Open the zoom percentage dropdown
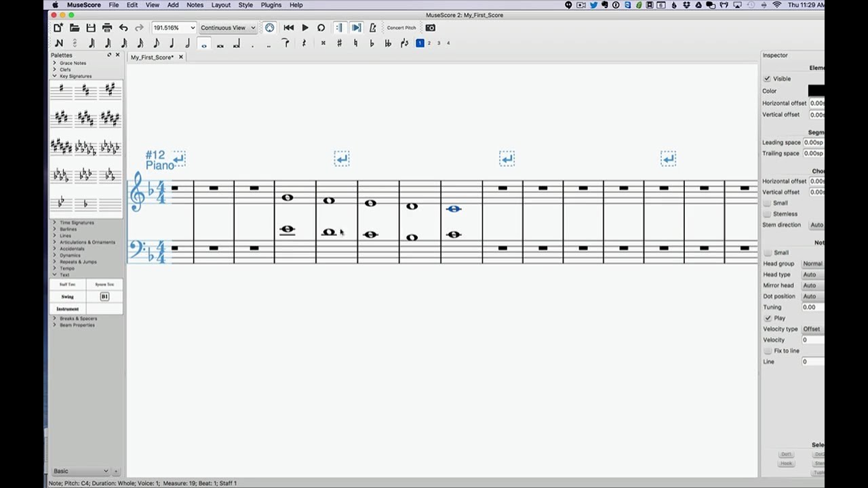The image size is (868, 488). pyautogui.click(x=174, y=28)
